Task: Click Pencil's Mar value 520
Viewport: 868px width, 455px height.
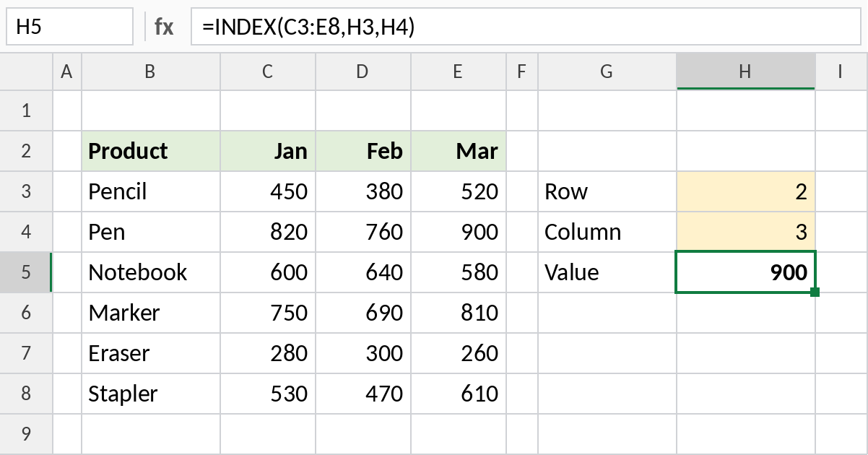Action: point(459,191)
